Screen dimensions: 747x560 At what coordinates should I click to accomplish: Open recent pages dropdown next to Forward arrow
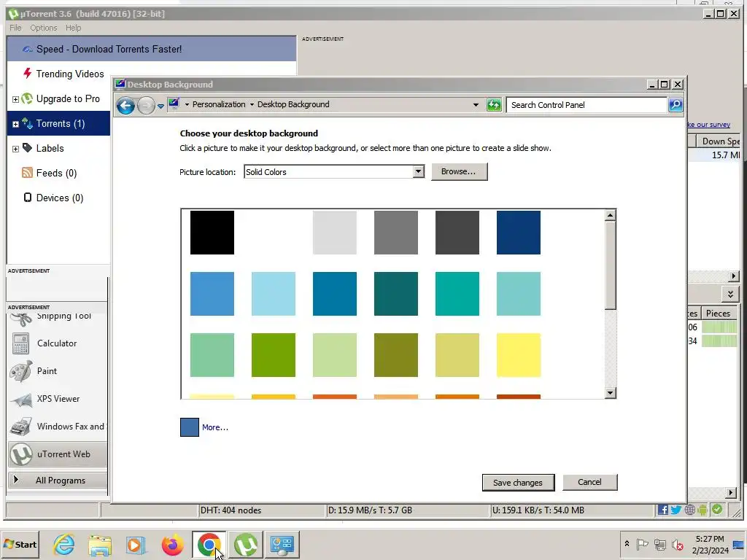[160, 106]
